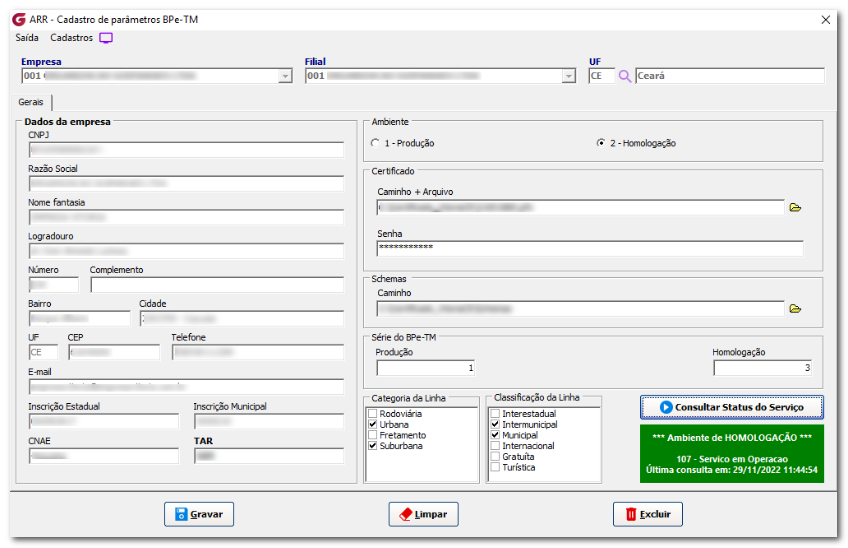Uncheck the Suburbana category
Screen dimensions: 848x548
(x=373, y=446)
